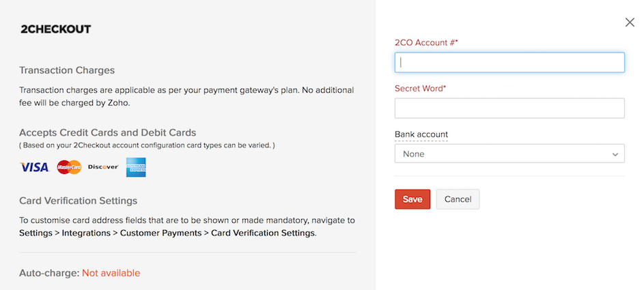Click the Transaction Charges heading
Screen dimensions: 644x290
click(67, 70)
